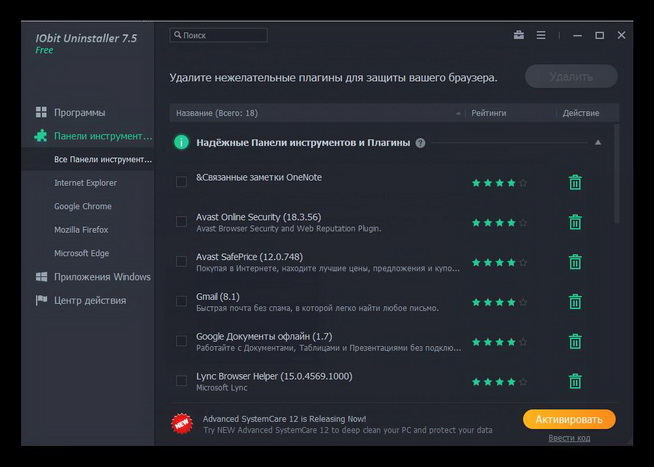
Task: Click the green info icon beside Надёжные Панели
Action: pyautogui.click(x=181, y=143)
